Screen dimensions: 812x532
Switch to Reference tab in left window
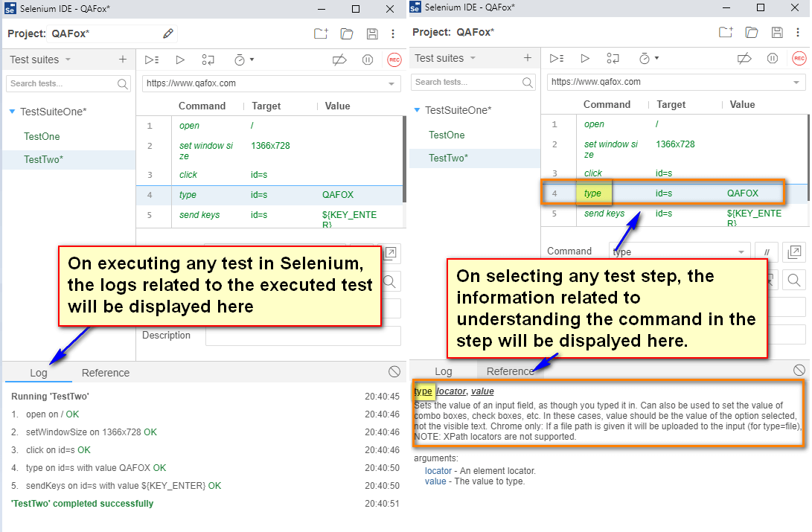pos(106,373)
